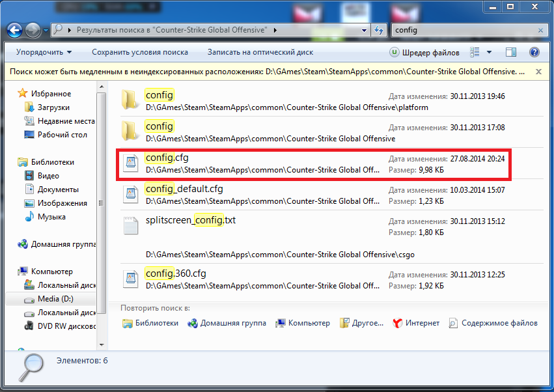Clear the search box with the X
Screen dimensions: 554x392
pyautogui.click(x=540, y=31)
